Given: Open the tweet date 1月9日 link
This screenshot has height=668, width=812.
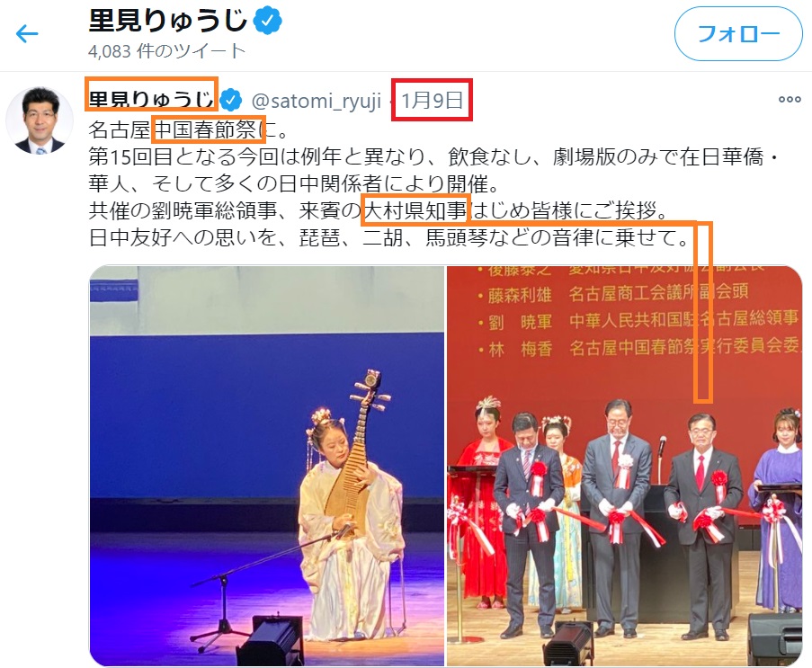Looking at the screenshot, I should 432,100.
